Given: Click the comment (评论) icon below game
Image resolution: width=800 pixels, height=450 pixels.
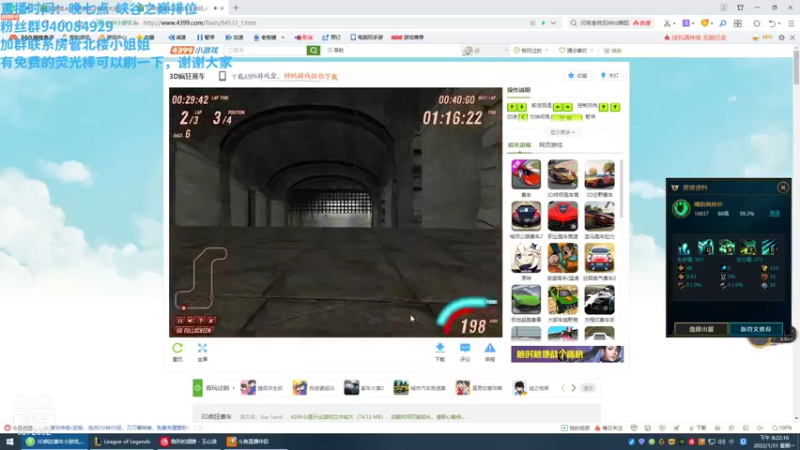Looking at the screenshot, I should point(465,348).
